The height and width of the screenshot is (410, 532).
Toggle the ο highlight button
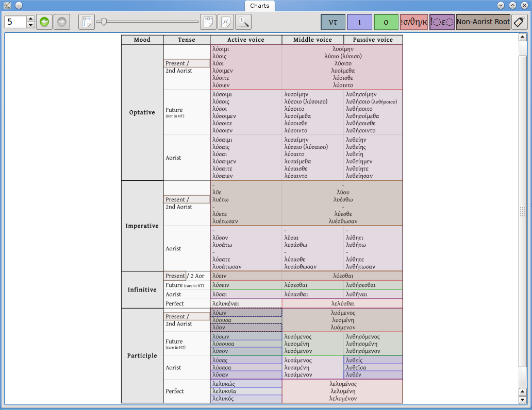(x=386, y=22)
